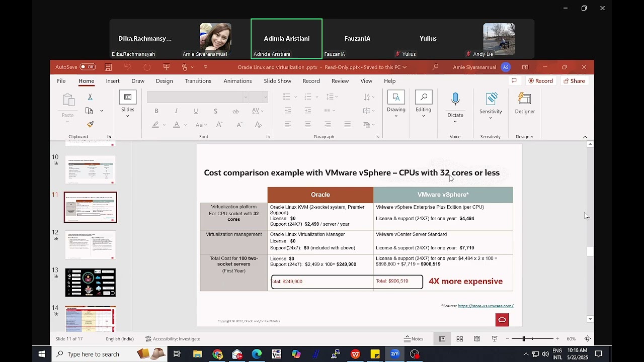Viewport: 644px width, 362px height.
Task: Align text to the left
Action: click(288, 124)
